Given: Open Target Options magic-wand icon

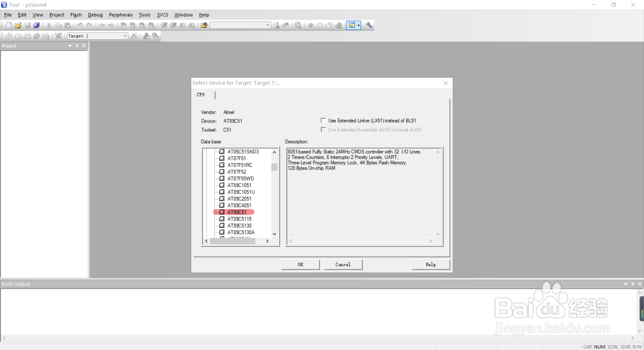Looking at the screenshot, I should [134, 36].
